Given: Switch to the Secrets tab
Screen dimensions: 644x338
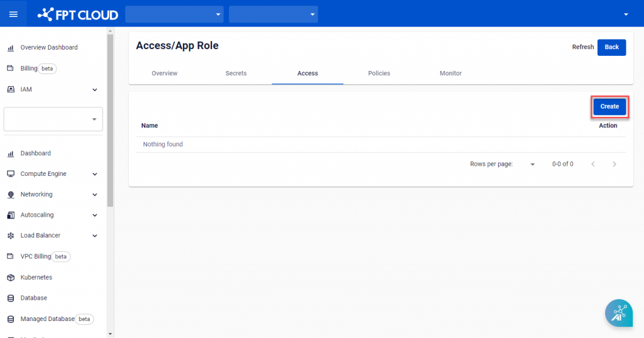Looking at the screenshot, I should pyautogui.click(x=236, y=74).
